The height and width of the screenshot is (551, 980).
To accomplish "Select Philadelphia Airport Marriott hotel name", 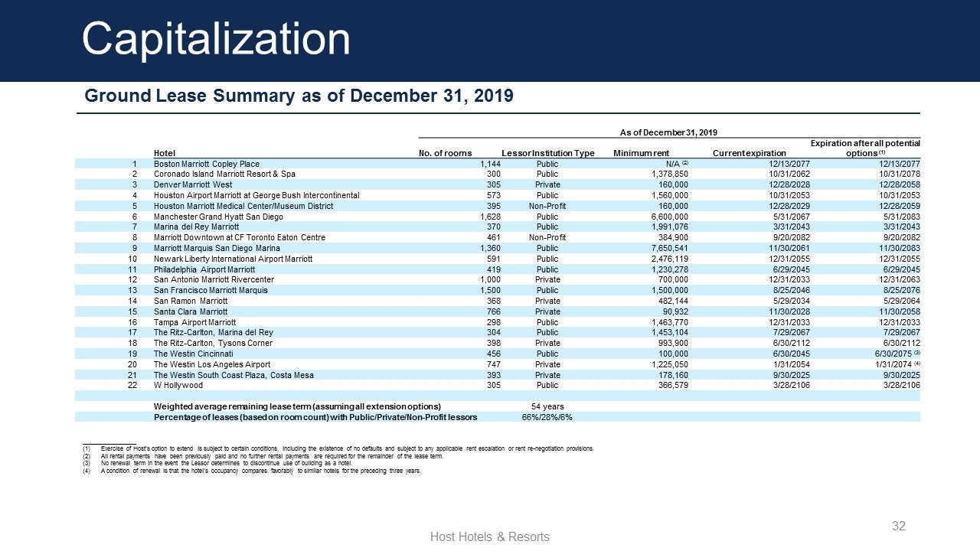I will pos(204,269).
